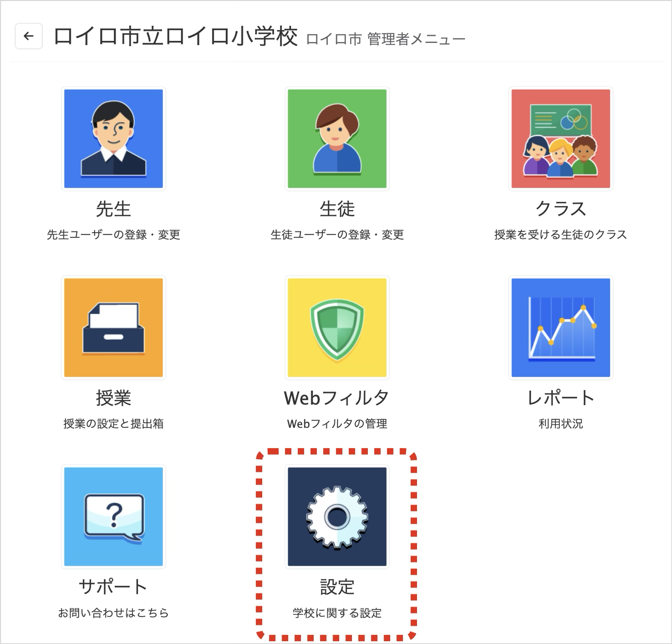Open the クラス class icon tile
The width and height of the screenshot is (672, 644).
click(560, 138)
